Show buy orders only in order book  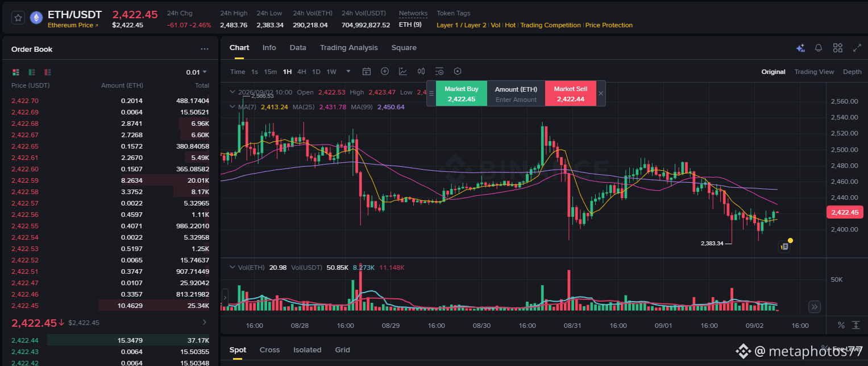pyautogui.click(x=32, y=72)
